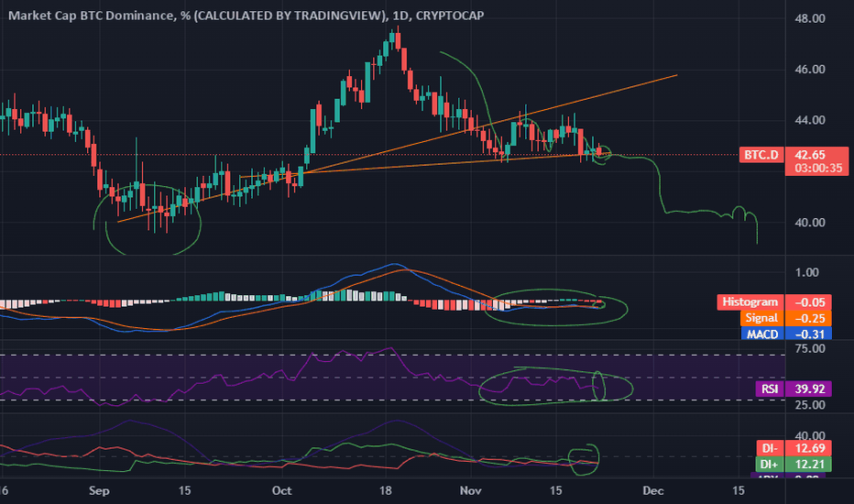Click the 44.00 price axis label
Image resolution: width=854 pixels, height=504 pixels.
click(x=810, y=120)
